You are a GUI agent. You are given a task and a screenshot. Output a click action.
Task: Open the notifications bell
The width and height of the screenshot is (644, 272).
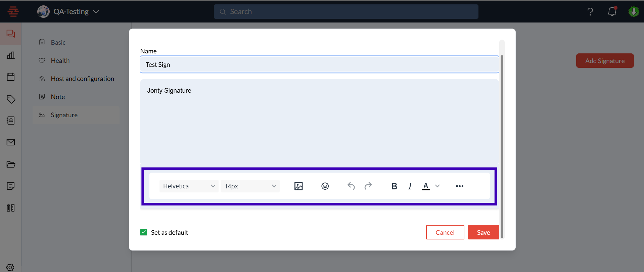tap(612, 11)
